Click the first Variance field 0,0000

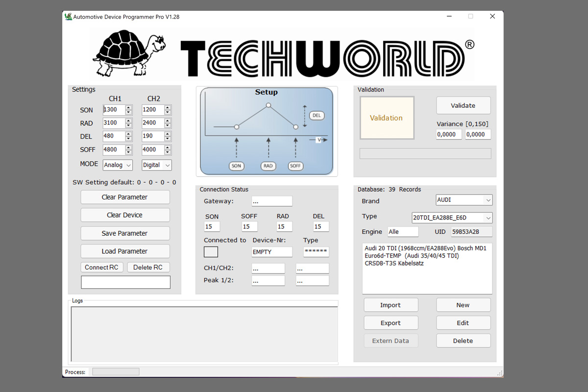(x=449, y=134)
